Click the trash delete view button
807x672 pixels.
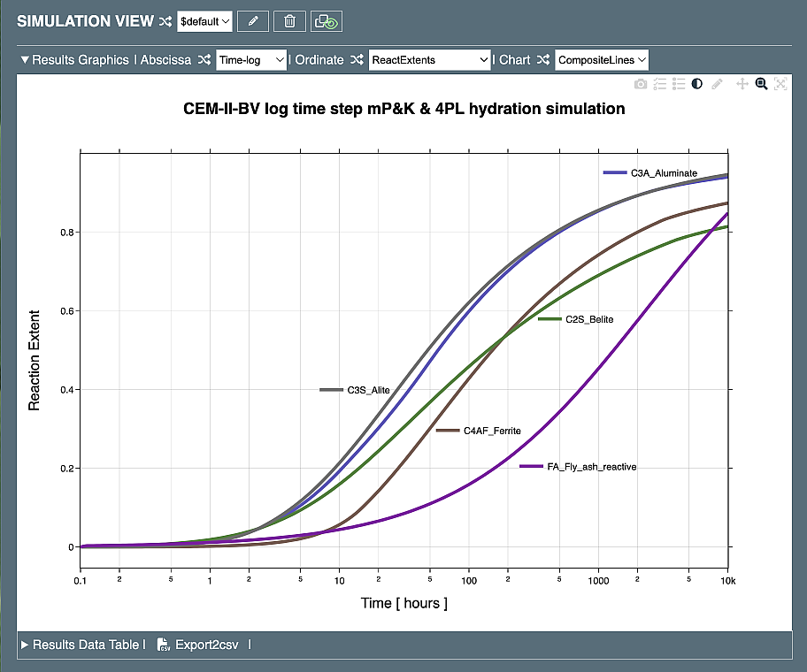pos(289,21)
